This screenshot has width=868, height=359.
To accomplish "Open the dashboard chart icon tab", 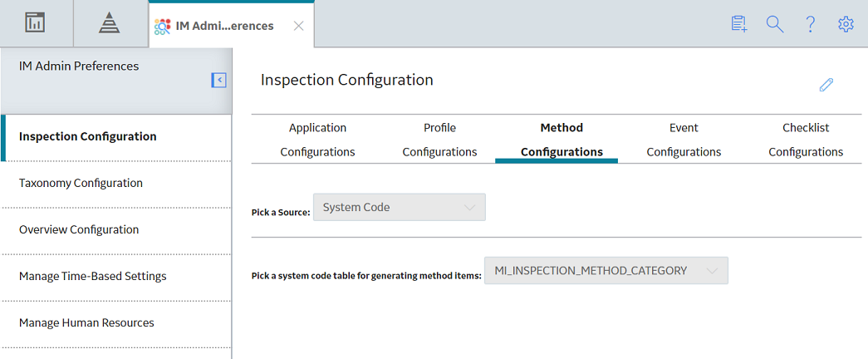I will click(x=36, y=22).
